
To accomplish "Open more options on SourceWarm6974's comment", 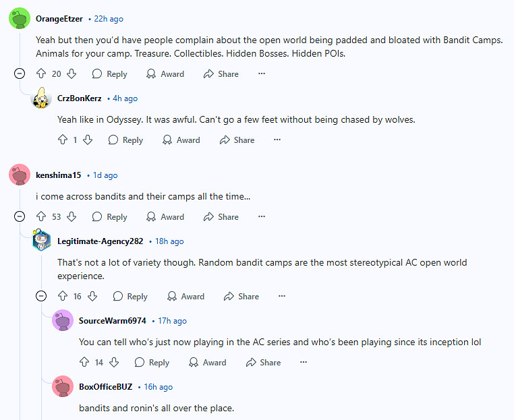I will tap(304, 362).
